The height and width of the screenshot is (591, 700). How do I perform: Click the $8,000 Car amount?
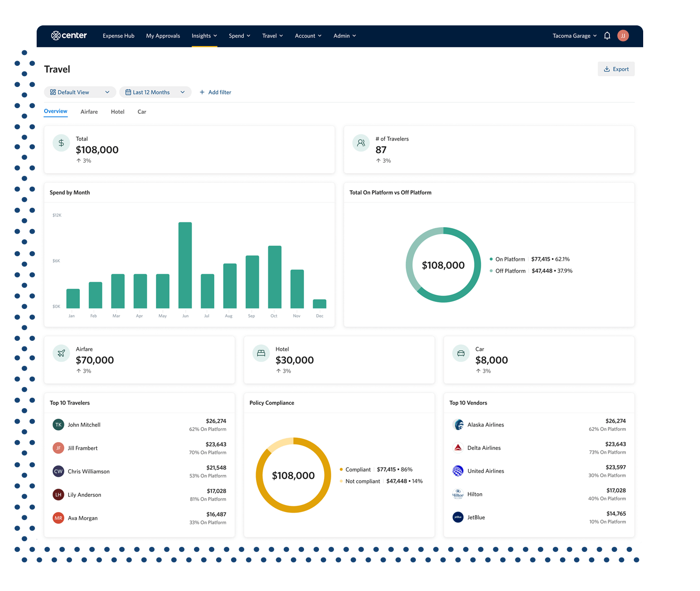491,360
